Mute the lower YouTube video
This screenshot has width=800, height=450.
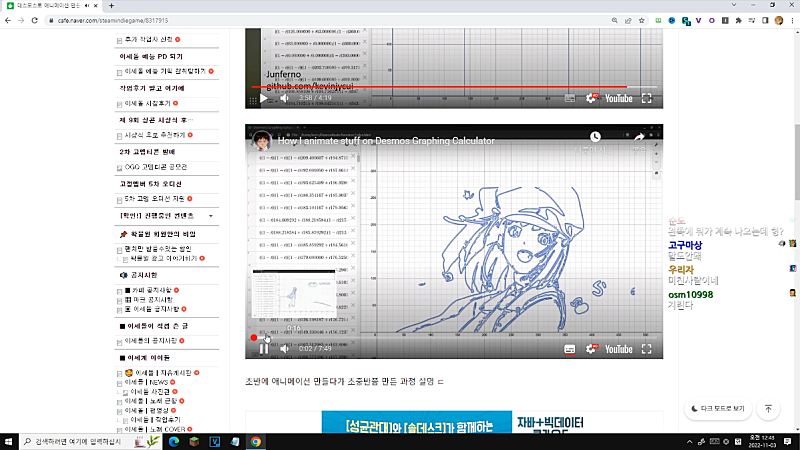coord(284,349)
